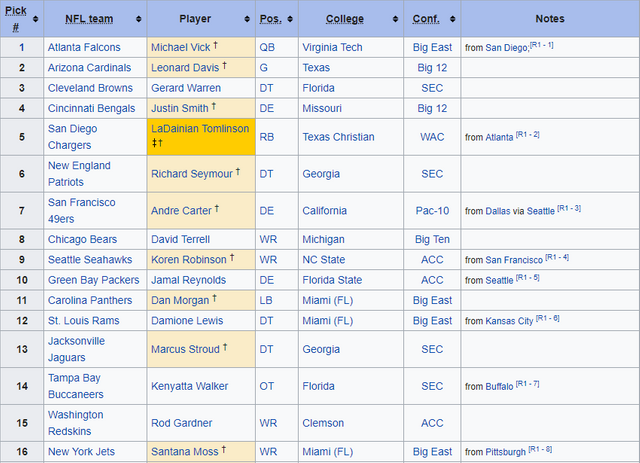Open the Tampa Bay Buccaneers link

pyautogui.click(x=76, y=386)
